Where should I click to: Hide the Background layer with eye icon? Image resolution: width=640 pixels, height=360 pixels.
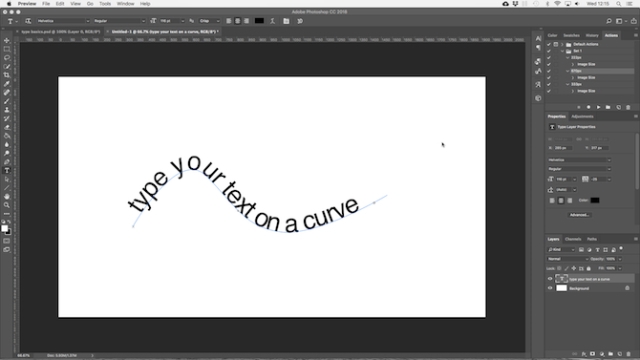click(550, 288)
